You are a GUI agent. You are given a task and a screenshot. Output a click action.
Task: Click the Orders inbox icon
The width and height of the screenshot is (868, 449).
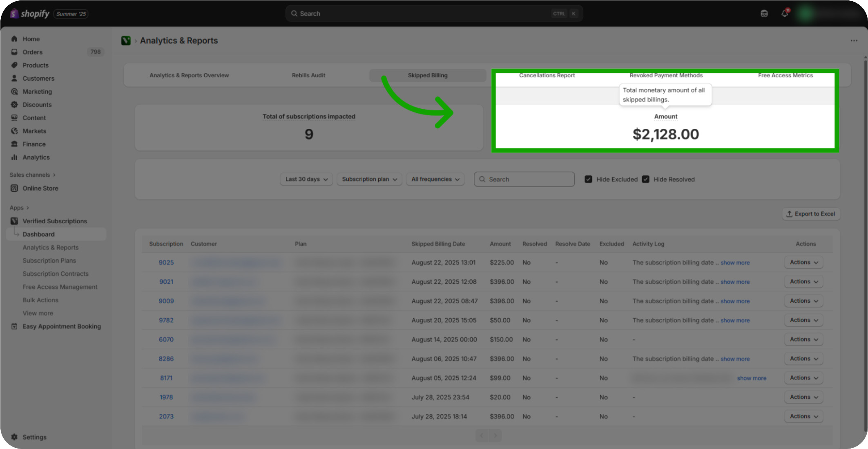point(14,52)
